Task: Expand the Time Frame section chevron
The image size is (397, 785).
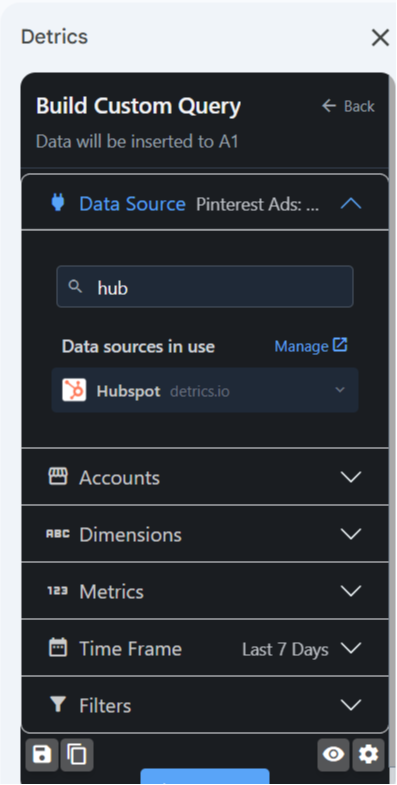Action: click(x=350, y=648)
